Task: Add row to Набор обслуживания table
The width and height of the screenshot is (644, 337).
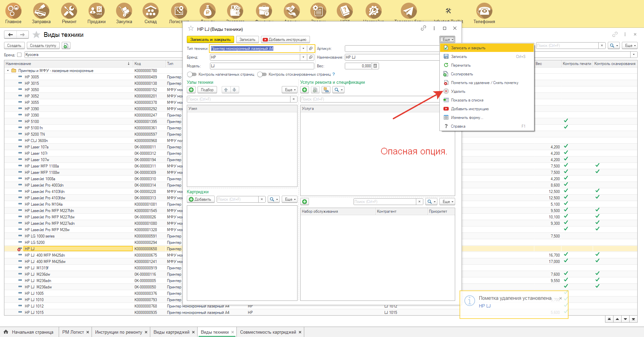Action: tap(305, 202)
